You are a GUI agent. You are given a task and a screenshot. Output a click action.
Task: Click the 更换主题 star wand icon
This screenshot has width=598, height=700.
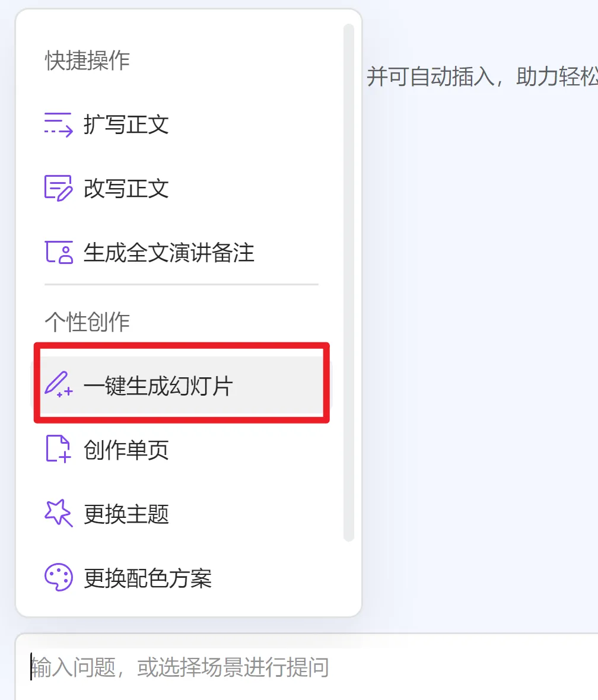[59, 513]
